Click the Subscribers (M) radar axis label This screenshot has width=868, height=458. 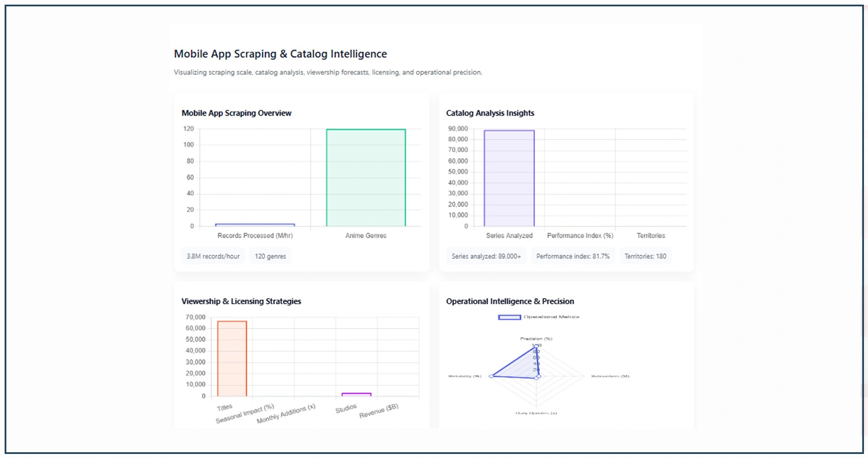[610, 375]
